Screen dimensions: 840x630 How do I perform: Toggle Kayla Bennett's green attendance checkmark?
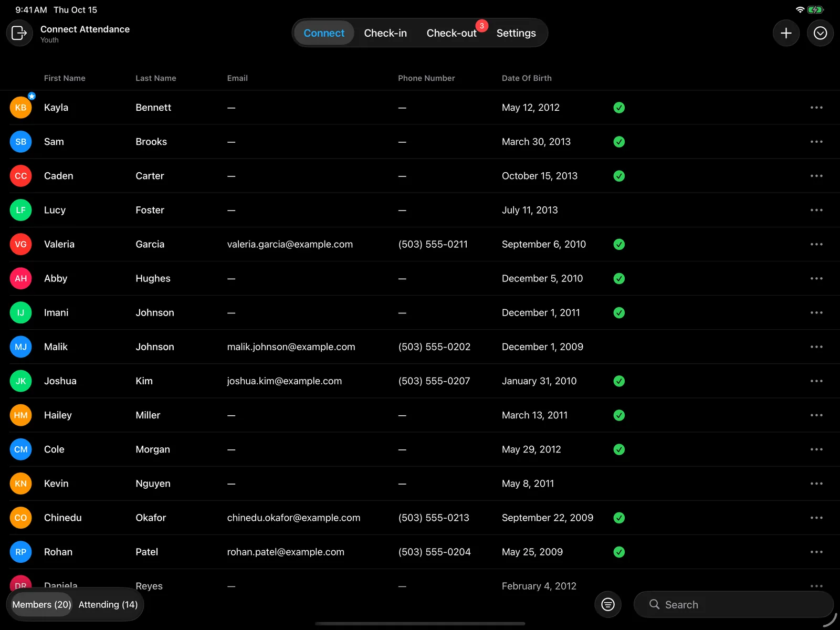(x=619, y=108)
